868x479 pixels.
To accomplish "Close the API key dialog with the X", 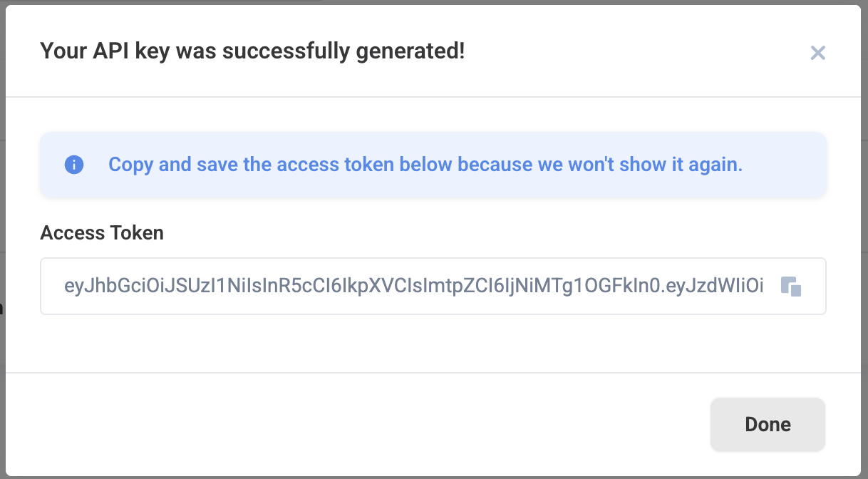I will click(x=817, y=52).
